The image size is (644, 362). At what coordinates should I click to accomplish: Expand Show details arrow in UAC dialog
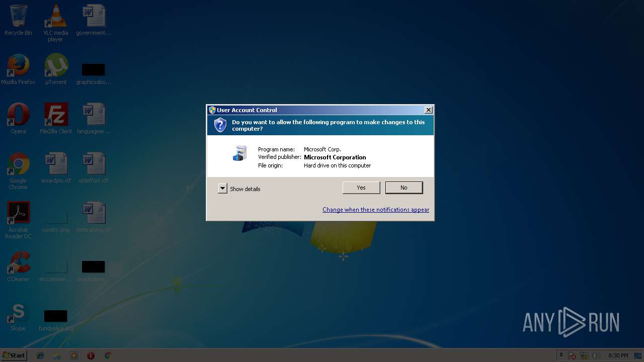tap(222, 189)
